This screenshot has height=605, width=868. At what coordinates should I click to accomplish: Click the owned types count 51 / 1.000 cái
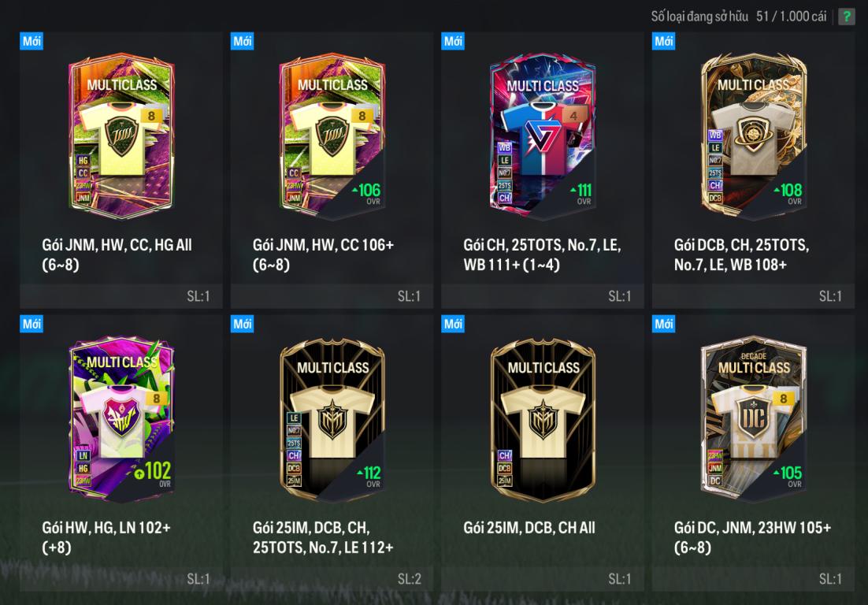click(791, 17)
